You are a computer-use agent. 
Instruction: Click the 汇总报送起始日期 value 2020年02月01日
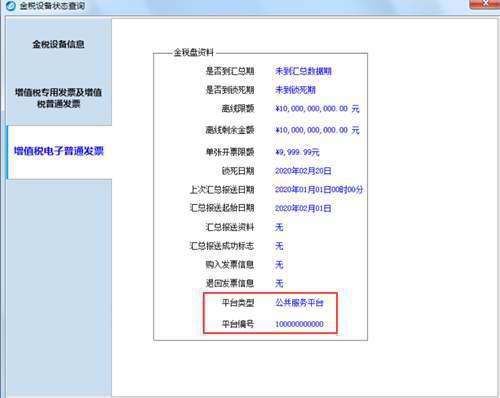pos(303,208)
